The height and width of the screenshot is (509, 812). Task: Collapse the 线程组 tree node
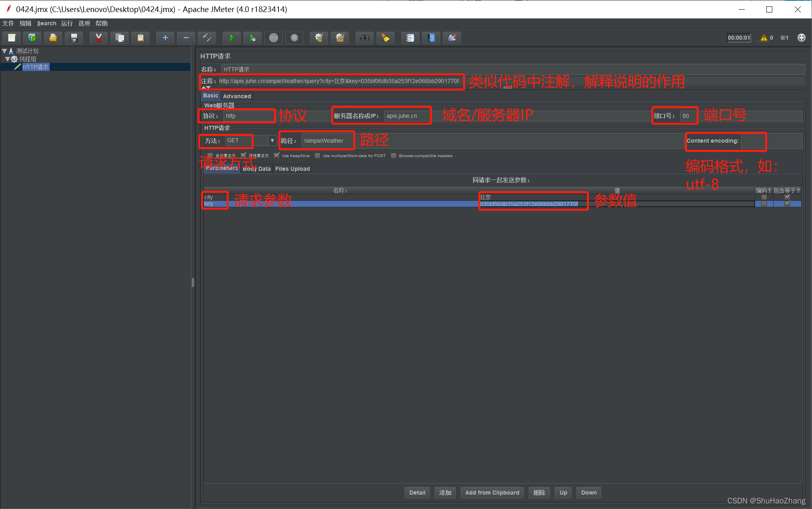[7, 59]
